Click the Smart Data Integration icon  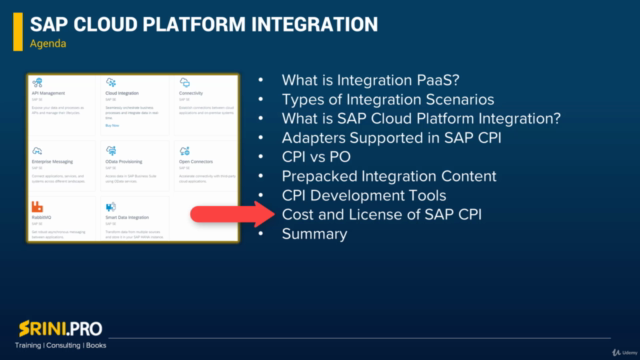(111, 207)
